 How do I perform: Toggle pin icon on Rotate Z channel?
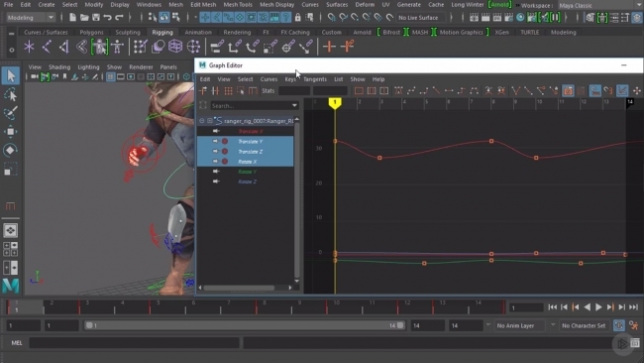[216, 181]
